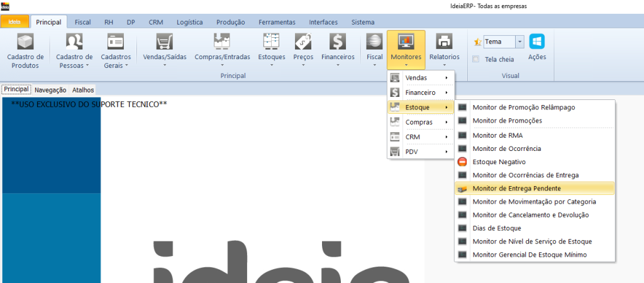This screenshot has height=283, width=644.
Task: Click the Estoques ribbon icon
Action: click(x=272, y=42)
